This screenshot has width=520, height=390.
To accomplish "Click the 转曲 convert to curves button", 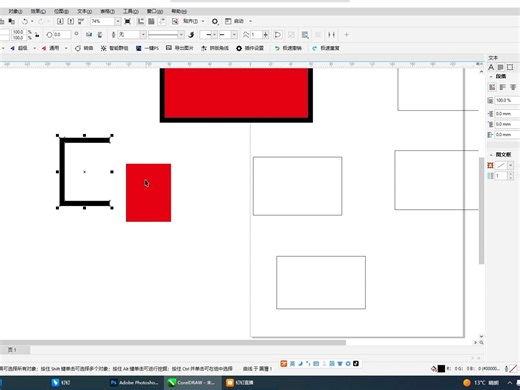I will click(x=84, y=48).
